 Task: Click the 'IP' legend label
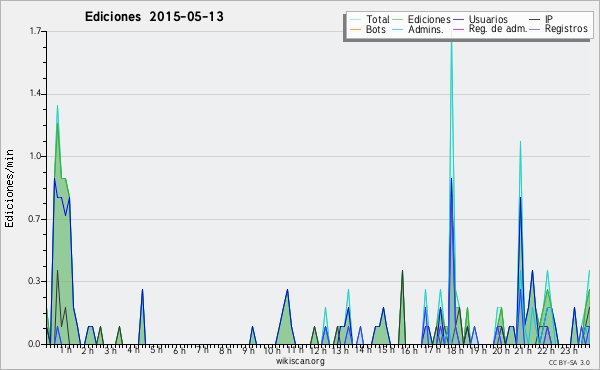(549, 19)
